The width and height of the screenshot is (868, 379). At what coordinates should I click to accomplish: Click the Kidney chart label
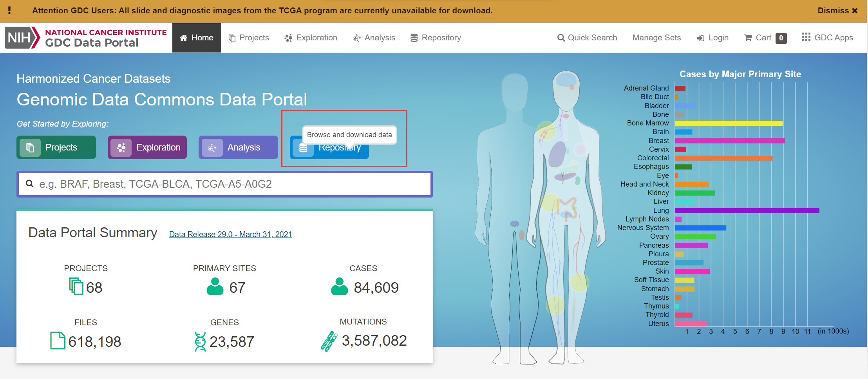click(x=658, y=193)
